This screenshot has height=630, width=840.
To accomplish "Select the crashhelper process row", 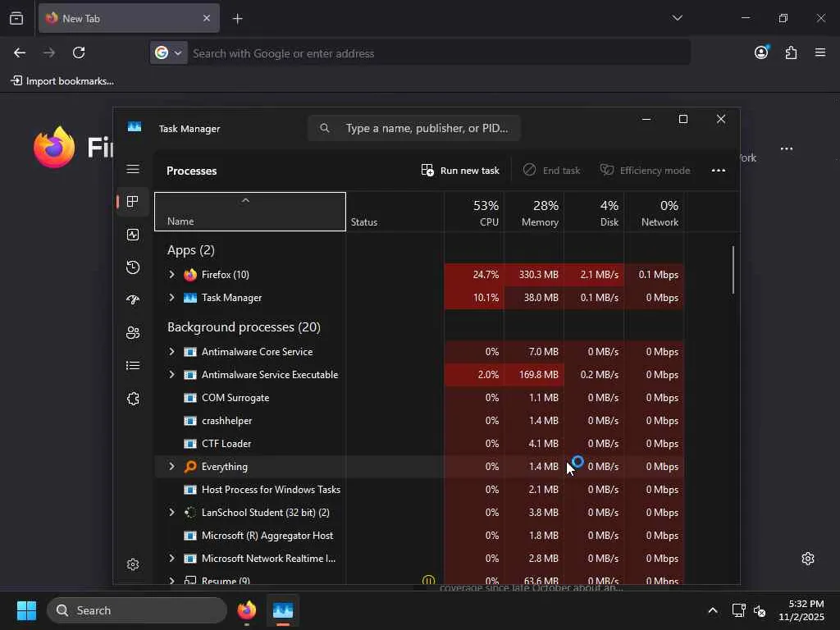I will [419, 421].
